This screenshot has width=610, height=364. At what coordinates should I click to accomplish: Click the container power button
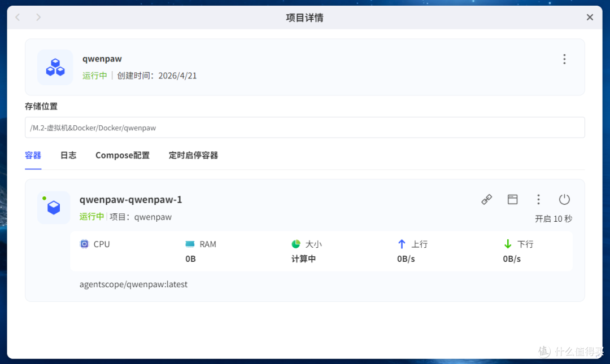(564, 200)
